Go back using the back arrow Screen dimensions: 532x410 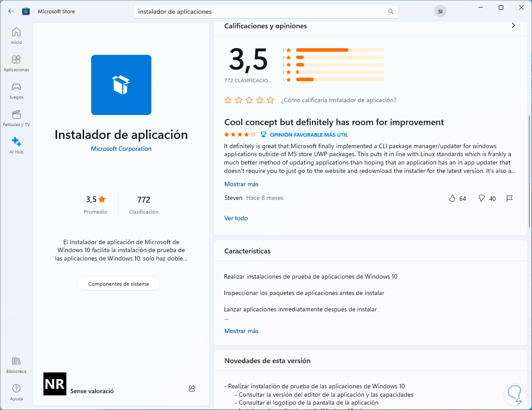11,11
